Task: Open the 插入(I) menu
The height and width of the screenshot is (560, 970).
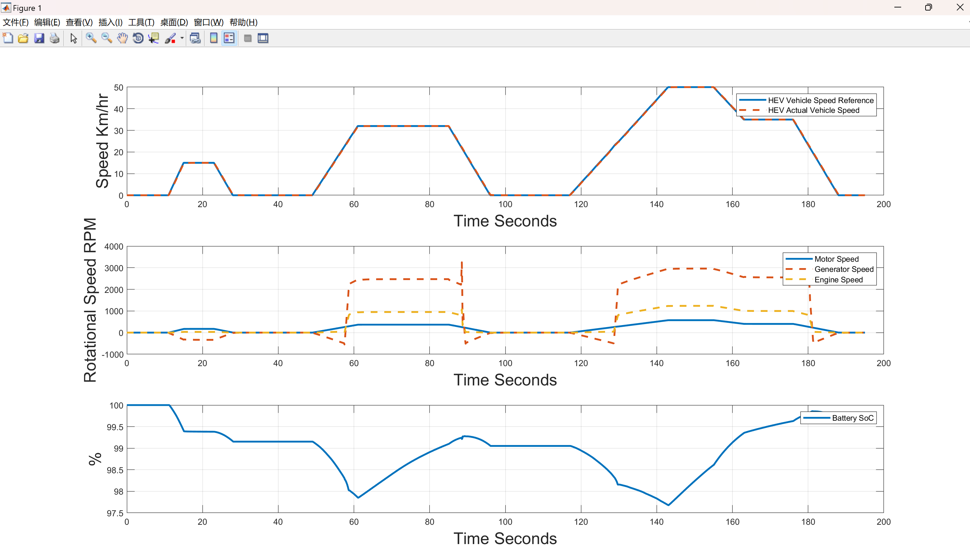Action: pyautogui.click(x=110, y=22)
